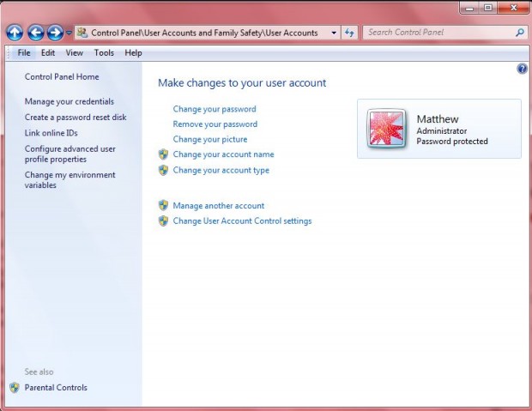
Task: Go to Control Panel Home
Action: pyautogui.click(x=62, y=76)
